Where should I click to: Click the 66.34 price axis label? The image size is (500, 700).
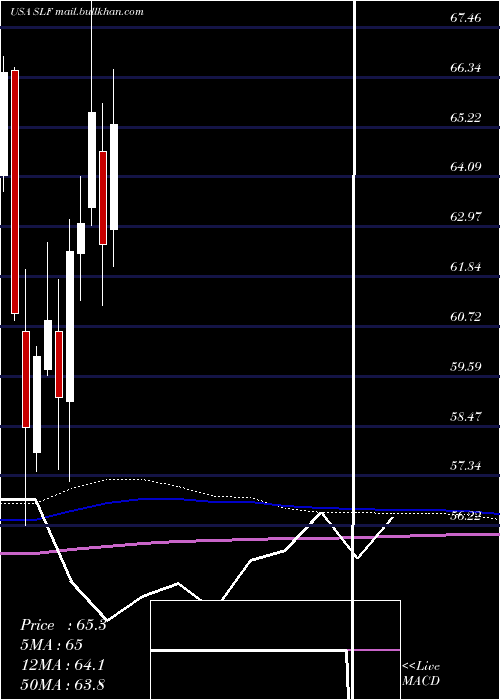point(466,68)
